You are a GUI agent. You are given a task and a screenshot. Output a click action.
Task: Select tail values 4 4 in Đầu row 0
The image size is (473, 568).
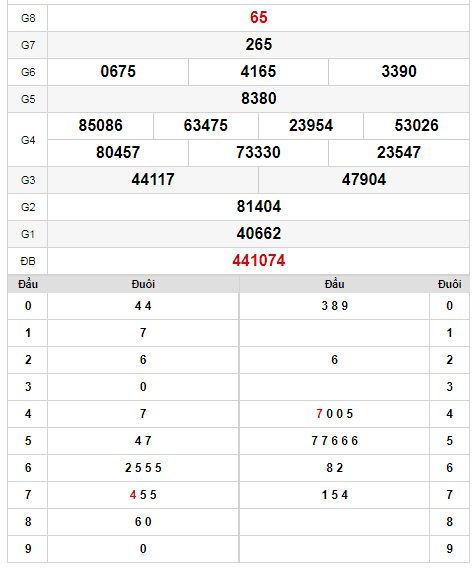143,306
